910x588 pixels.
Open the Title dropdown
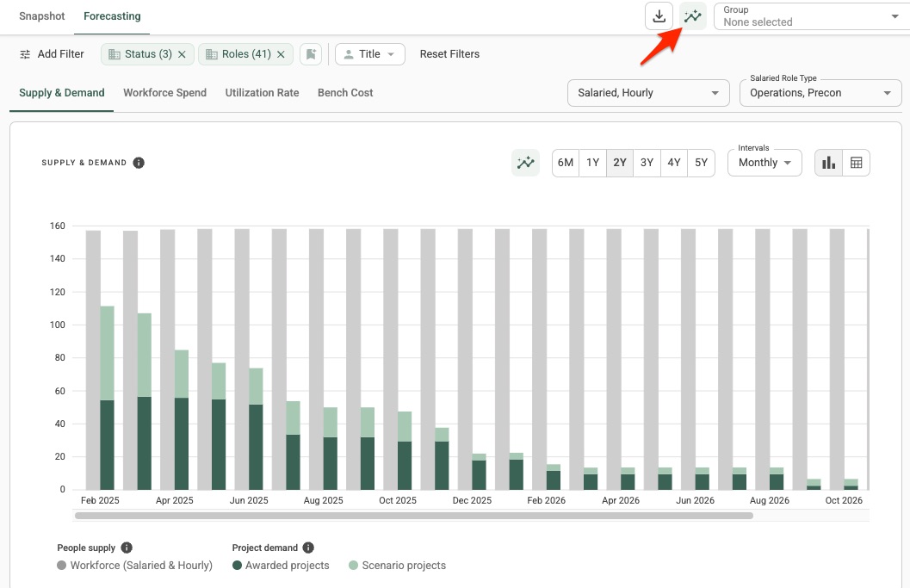[x=369, y=54]
